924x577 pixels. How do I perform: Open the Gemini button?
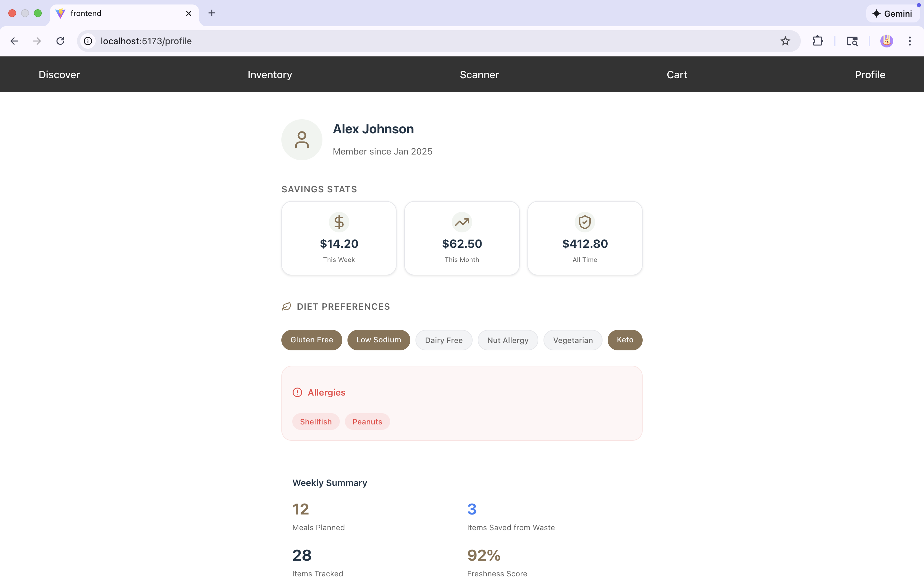tap(892, 13)
